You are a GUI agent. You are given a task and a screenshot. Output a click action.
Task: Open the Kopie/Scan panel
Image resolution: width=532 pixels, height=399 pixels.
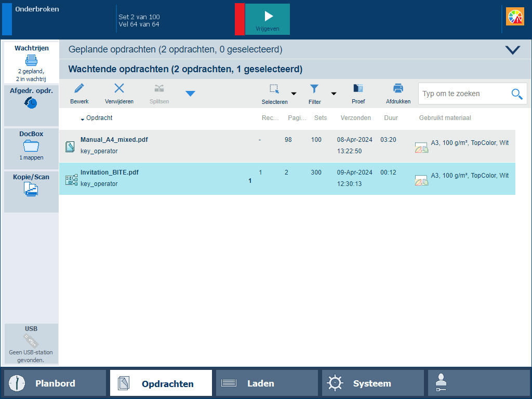pyautogui.click(x=31, y=192)
